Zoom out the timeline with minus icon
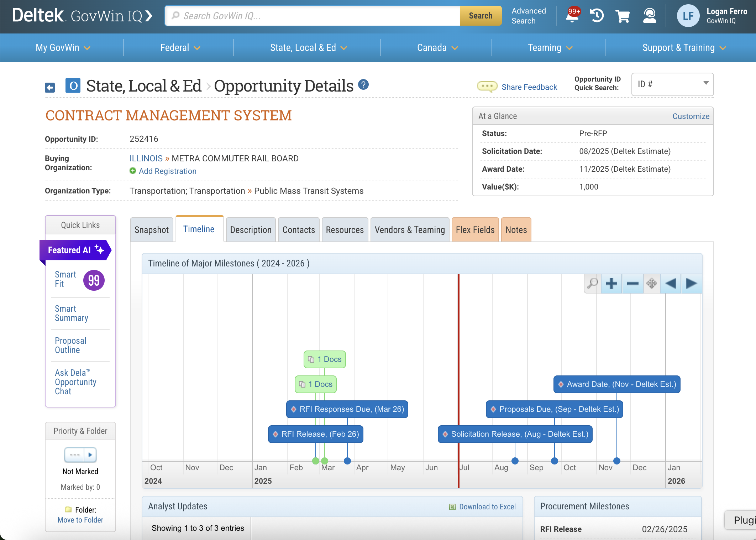The height and width of the screenshot is (540, 756). (x=632, y=284)
